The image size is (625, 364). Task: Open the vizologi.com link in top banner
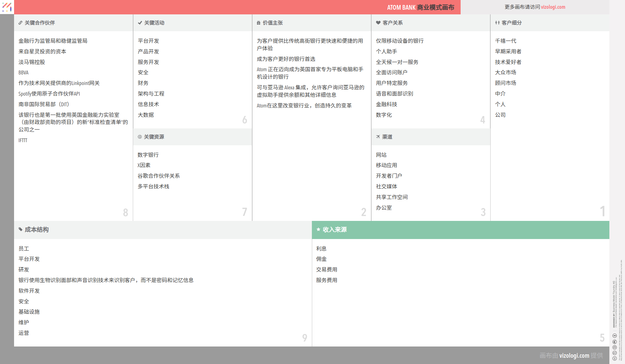point(553,7)
